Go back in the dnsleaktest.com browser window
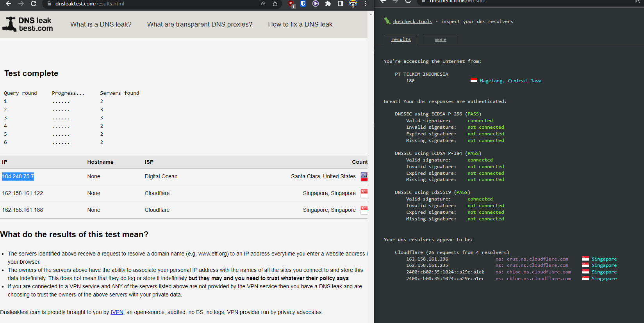Viewport: 644px width, 323px height. 8,4
